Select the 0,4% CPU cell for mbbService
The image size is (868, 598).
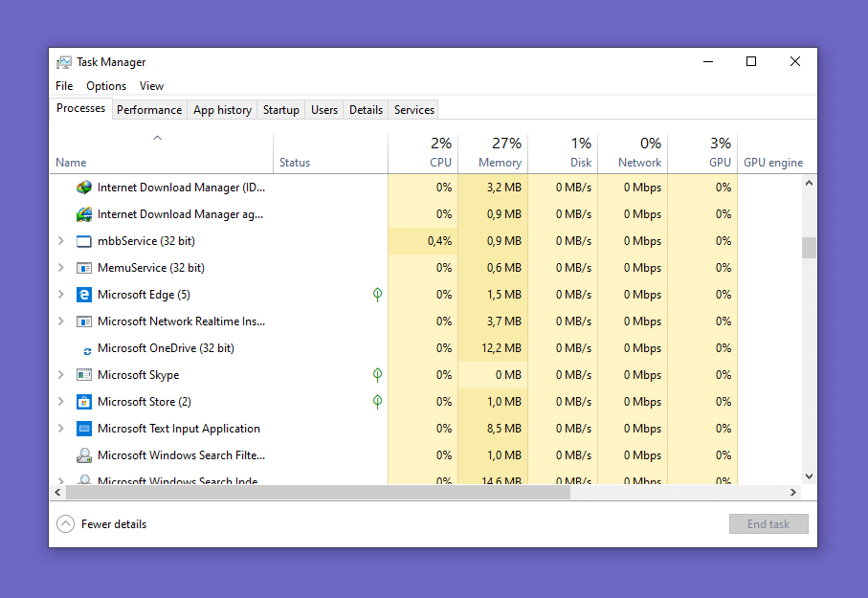pyautogui.click(x=423, y=241)
